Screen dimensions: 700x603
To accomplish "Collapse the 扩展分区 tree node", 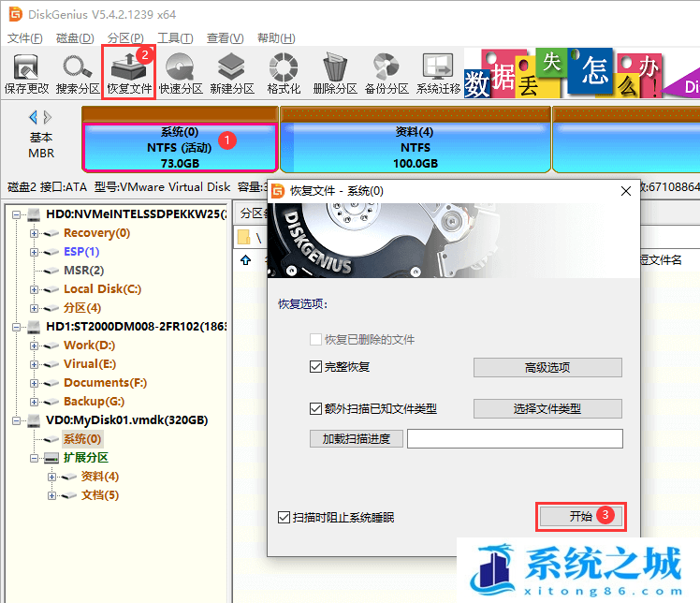I will point(34,458).
